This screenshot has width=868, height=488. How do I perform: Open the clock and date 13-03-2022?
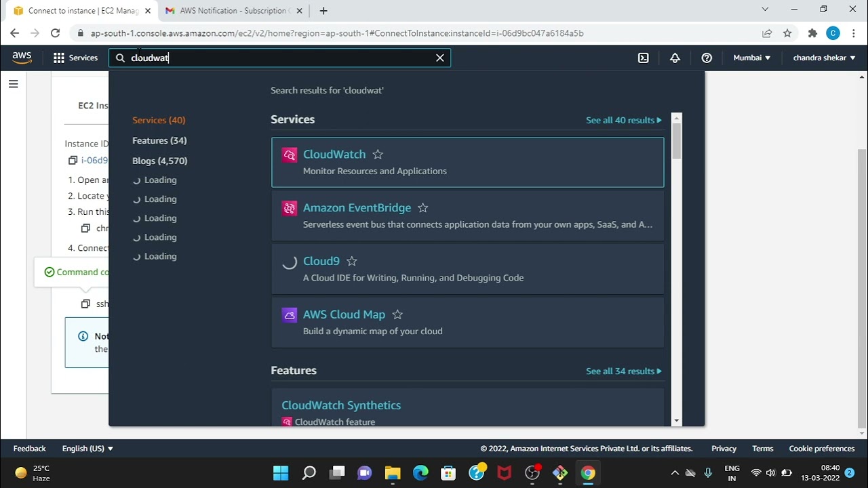click(821, 473)
